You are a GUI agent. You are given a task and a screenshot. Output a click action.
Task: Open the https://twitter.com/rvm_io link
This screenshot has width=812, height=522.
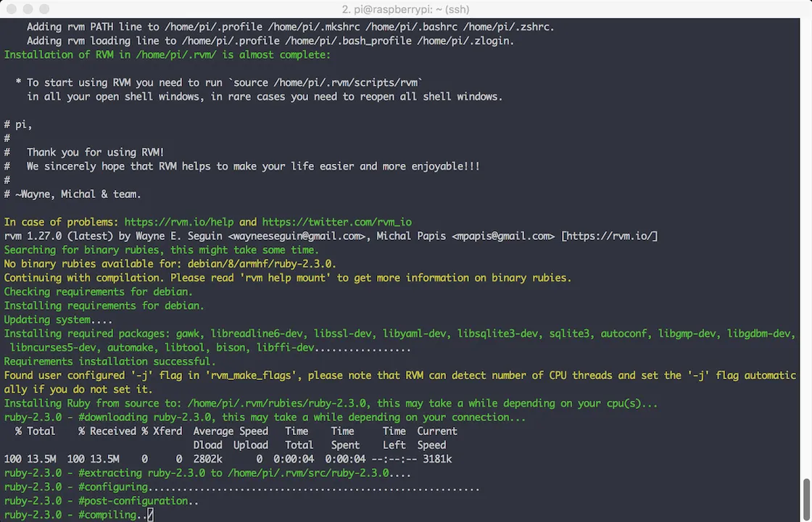[x=336, y=222]
